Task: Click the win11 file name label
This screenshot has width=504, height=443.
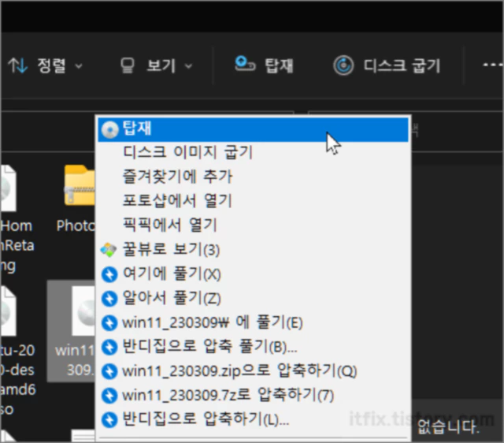Action: [x=75, y=360]
